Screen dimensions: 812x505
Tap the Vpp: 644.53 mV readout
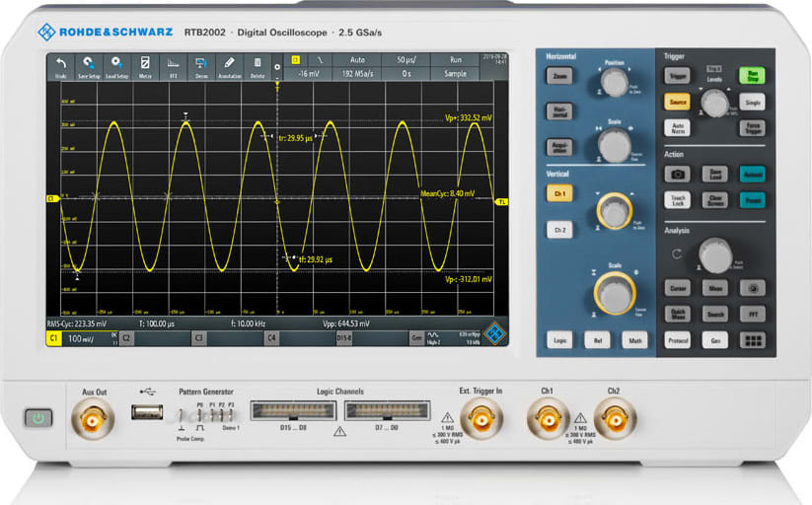[x=346, y=324]
